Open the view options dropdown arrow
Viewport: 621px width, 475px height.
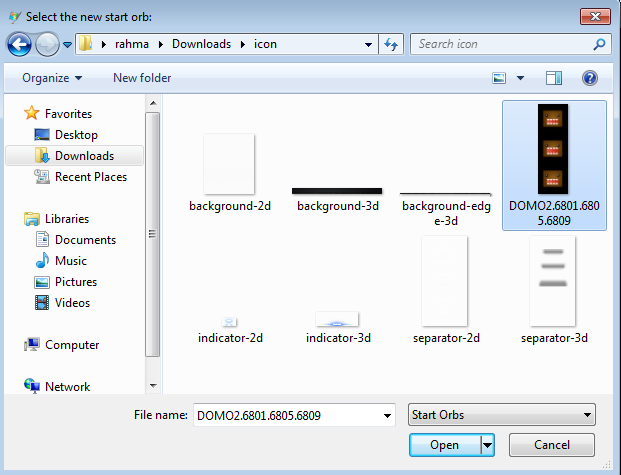point(520,78)
